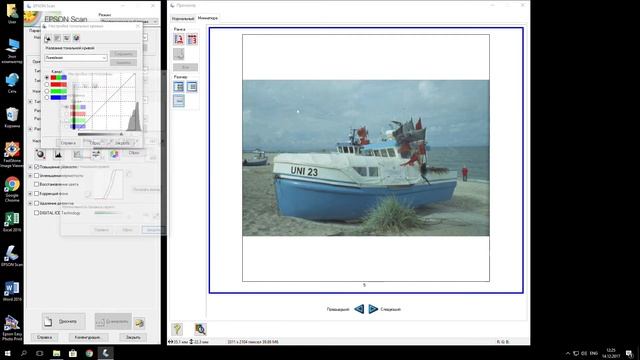The width and height of the screenshot is (640, 360).
Task: Switch to the left tab in Preview window
Action: tap(182, 19)
